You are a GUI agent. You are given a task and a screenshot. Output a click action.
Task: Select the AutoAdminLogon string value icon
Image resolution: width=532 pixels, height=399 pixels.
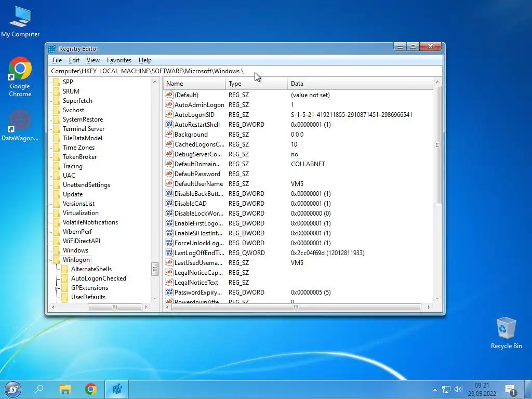[169, 104]
